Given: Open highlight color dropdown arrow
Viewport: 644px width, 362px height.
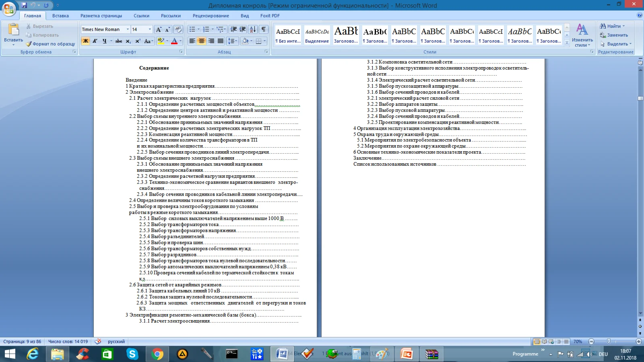Looking at the screenshot, I should (167, 41).
